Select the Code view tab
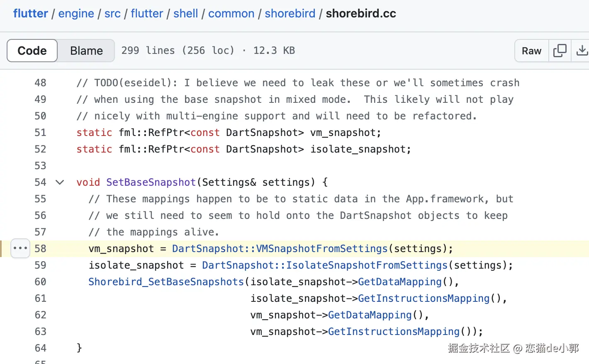The image size is (589, 364). (x=32, y=51)
